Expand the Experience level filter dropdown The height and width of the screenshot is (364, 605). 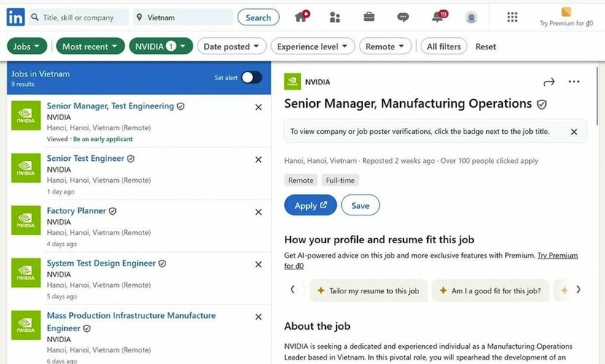(313, 47)
